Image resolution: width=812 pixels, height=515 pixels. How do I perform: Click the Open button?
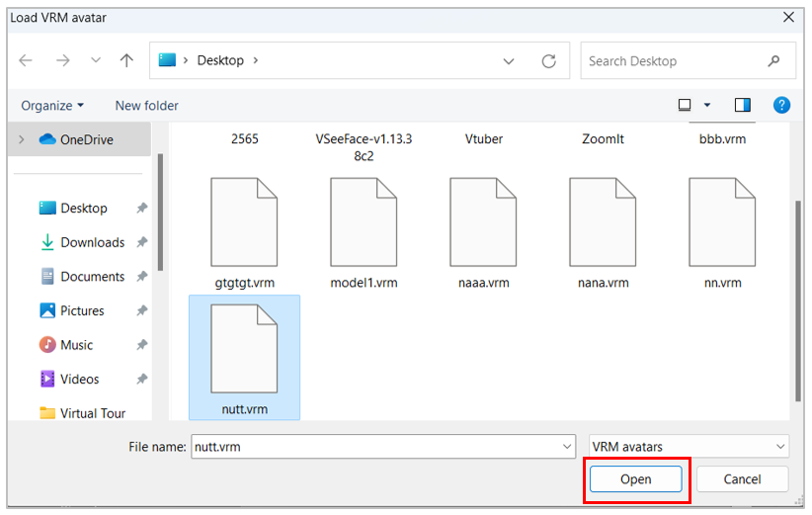click(x=635, y=479)
